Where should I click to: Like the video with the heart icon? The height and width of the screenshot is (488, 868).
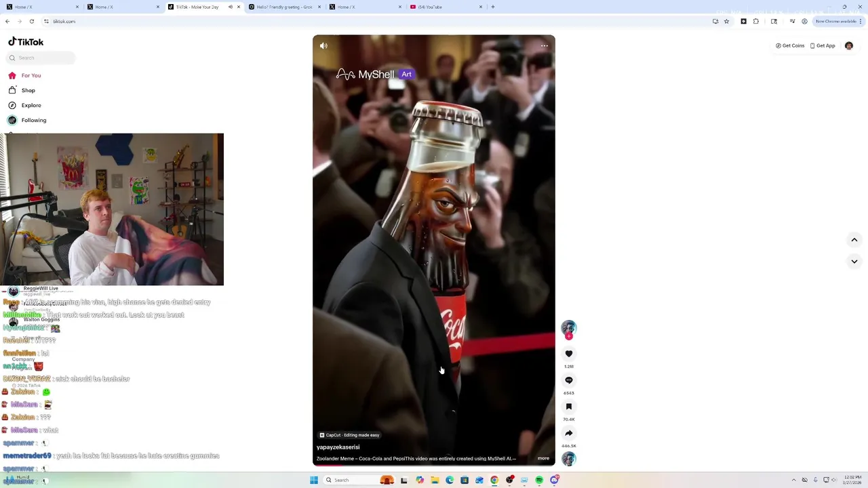pyautogui.click(x=569, y=354)
